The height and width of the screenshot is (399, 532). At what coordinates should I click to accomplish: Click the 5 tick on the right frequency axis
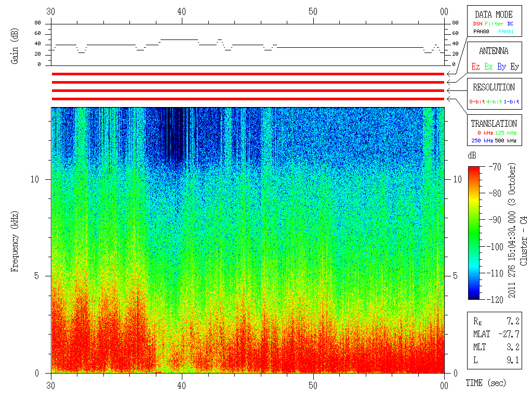(x=455, y=276)
